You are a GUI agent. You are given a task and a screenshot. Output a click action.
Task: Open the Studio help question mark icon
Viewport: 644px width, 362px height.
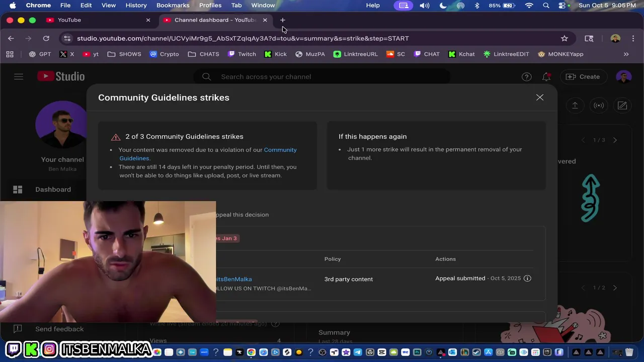[x=526, y=77]
